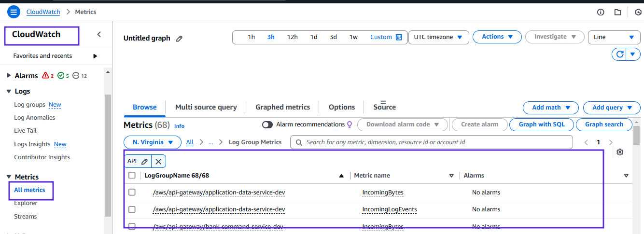This screenshot has height=234, width=644.
Task: Select the 1d time range
Action: [x=314, y=37]
